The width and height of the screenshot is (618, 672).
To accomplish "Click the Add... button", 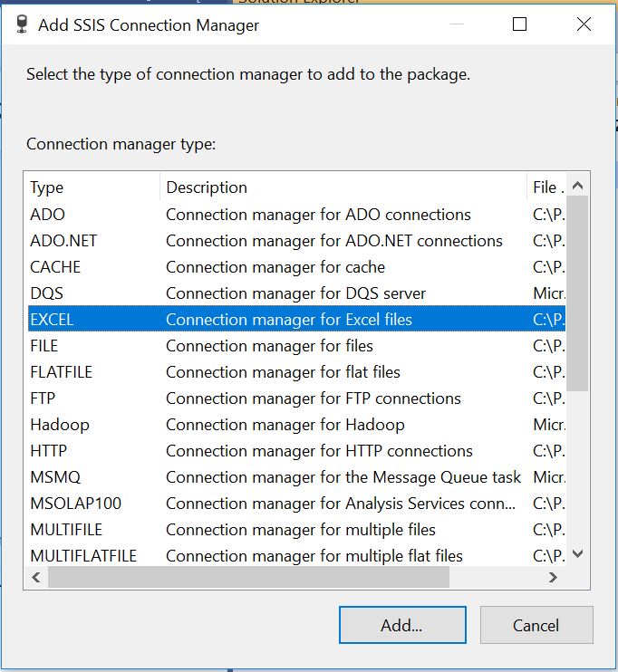I will point(402,625).
